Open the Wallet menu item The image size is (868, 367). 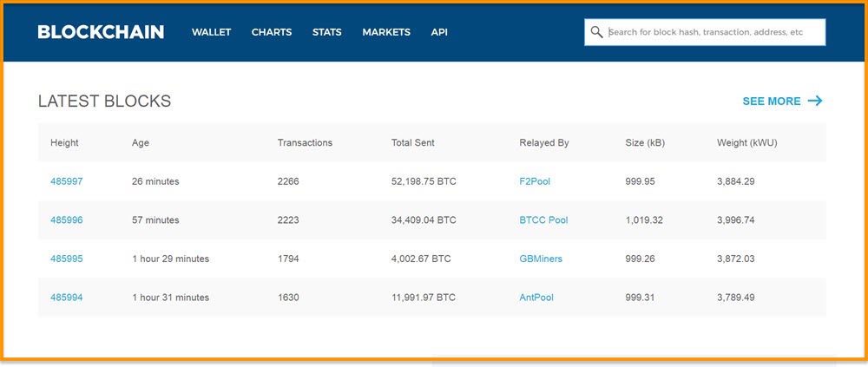pyautogui.click(x=212, y=32)
